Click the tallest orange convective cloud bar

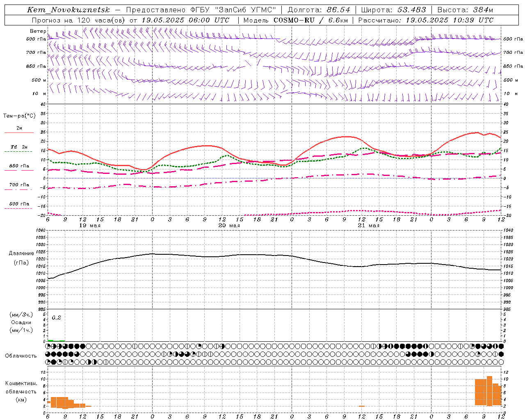click(x=489, y=391)
